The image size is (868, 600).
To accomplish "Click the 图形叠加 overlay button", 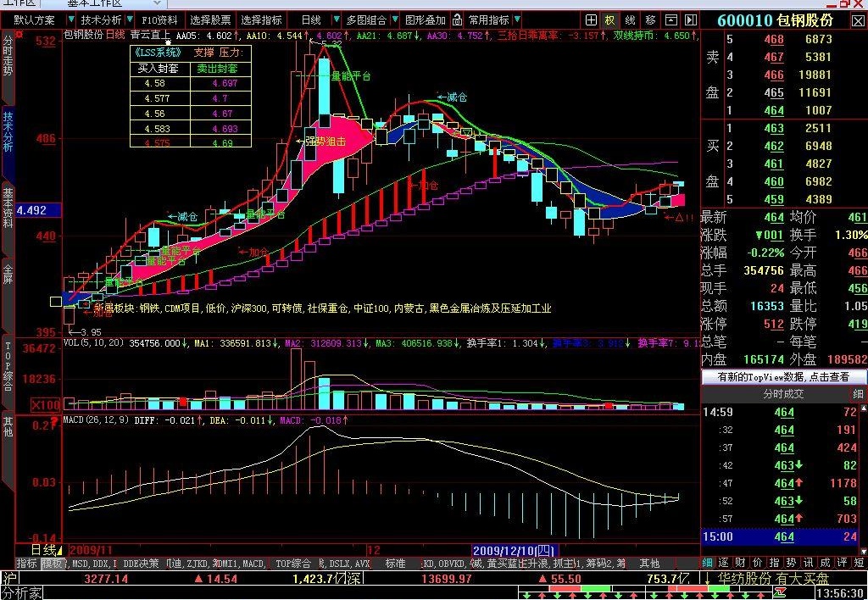I will pos(426,20).
